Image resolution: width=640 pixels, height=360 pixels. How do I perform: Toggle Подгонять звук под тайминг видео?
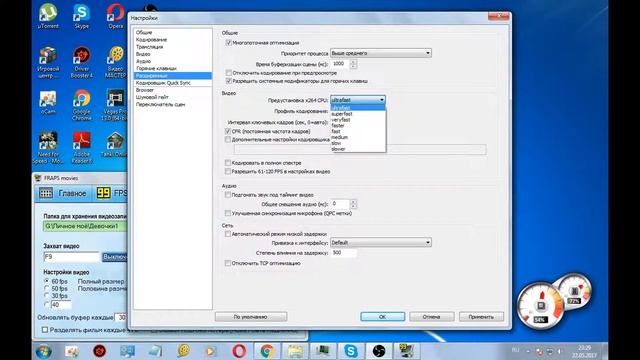click(x=228, y=195)
